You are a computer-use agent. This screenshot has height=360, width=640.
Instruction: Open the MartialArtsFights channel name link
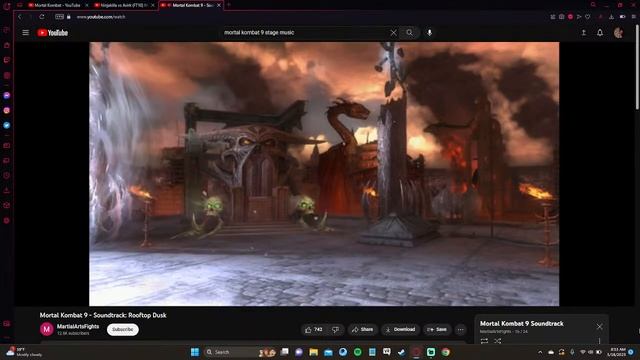pos(78,327)
